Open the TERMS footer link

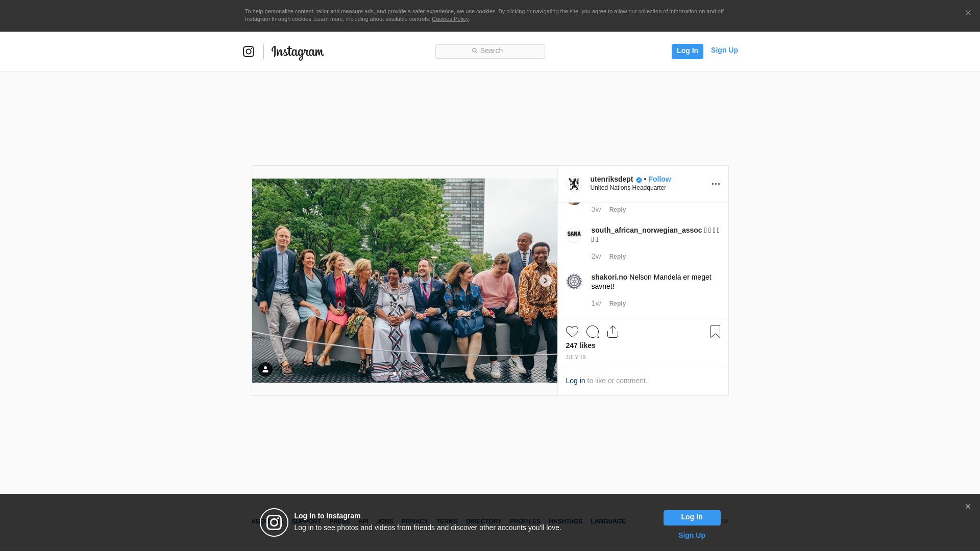[x=447, y=521]
